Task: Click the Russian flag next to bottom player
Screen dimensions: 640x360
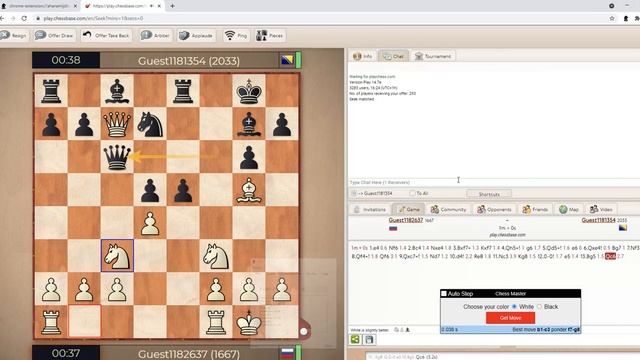Action: [x=287, y=353]
